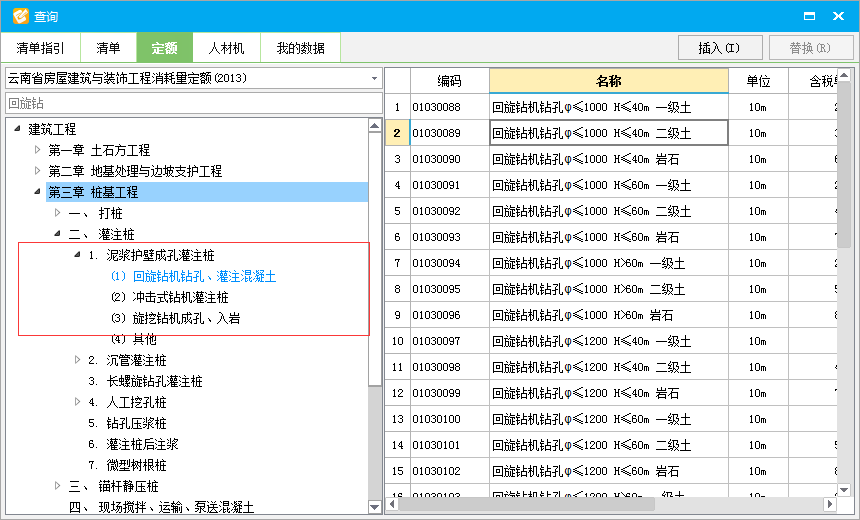Select 第三章 桩基工程 in tree

click(x=93, y=192)
